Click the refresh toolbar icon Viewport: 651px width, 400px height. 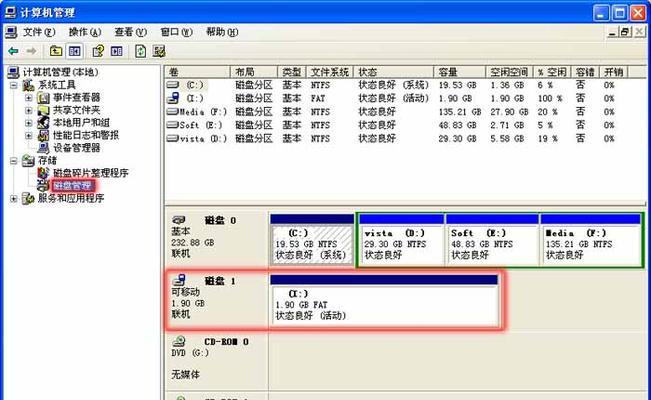pyautogui.click(x=141, y=51)
